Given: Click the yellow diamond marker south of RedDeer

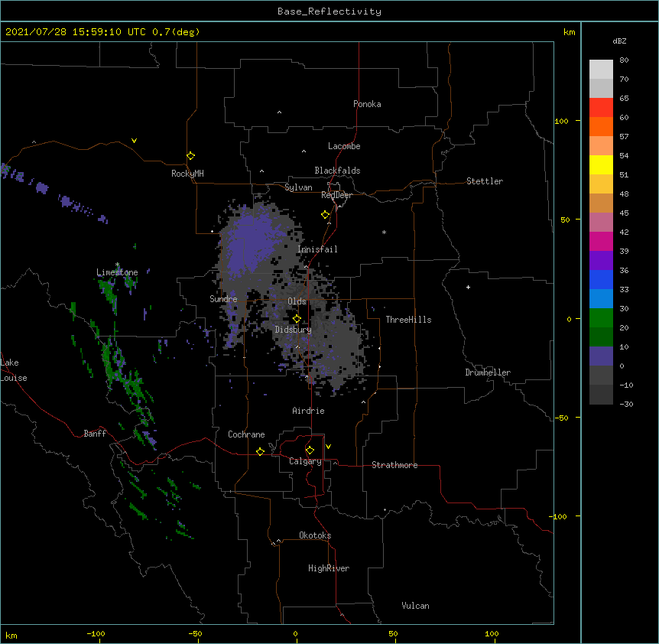Looking at the screenshot, I should point(326,215).
